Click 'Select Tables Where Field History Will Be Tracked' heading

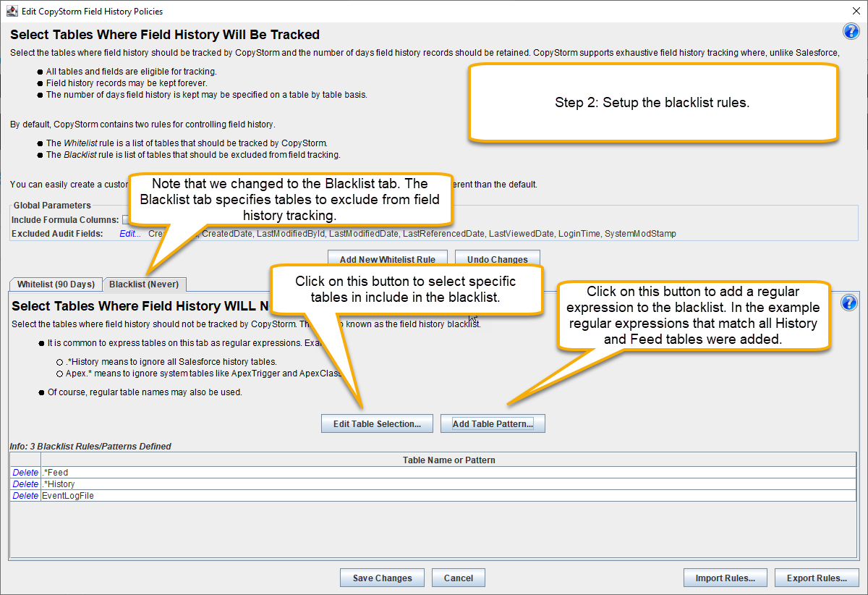[x=165, y=35]
